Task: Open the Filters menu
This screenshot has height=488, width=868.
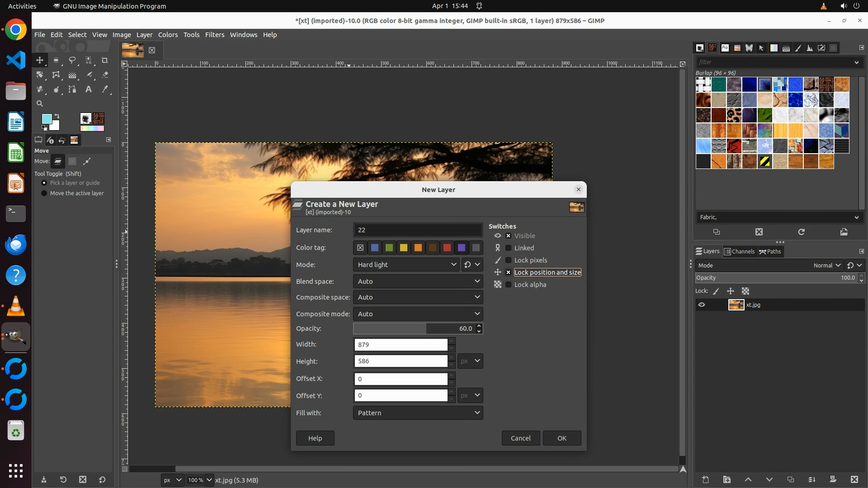Action: pos(214,35)
